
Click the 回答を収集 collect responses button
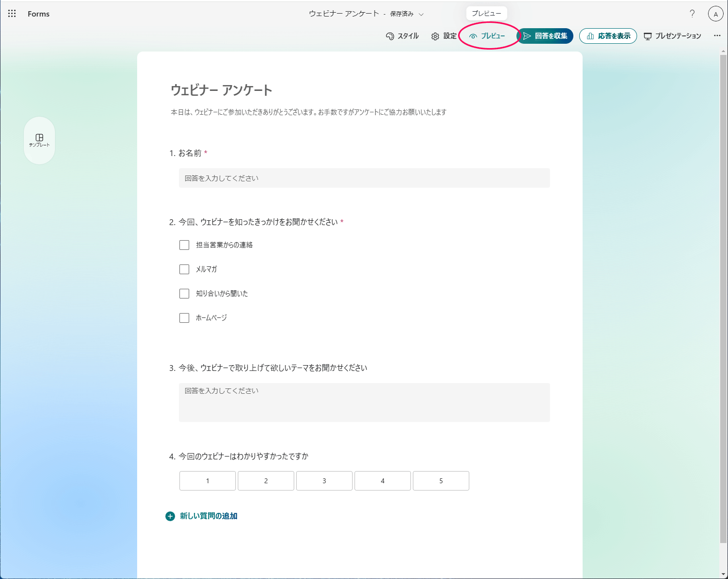coord(545,36)
